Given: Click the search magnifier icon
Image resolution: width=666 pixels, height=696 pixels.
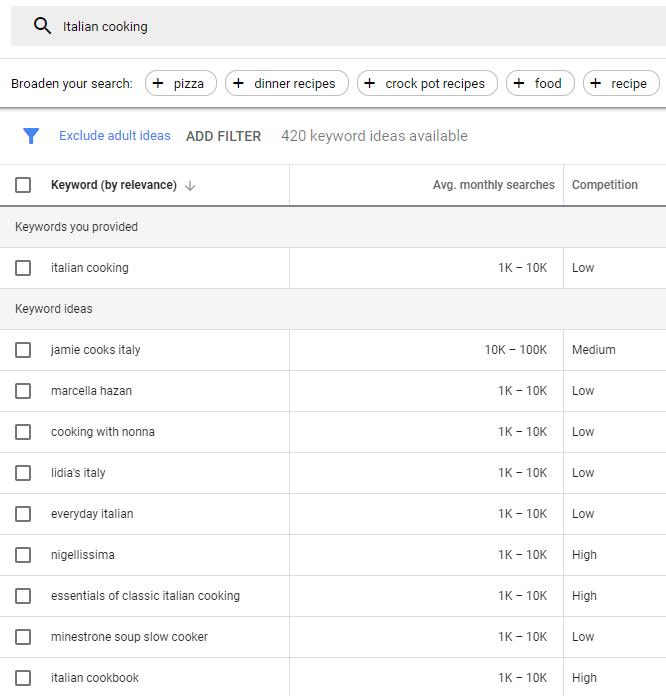Looking at the screenshot, I should click(x=42, y=26).
